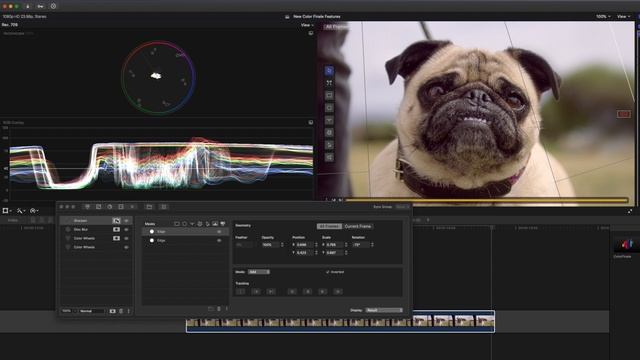Pick the rectangle mask tool in viewer toolbar

coord(329,96)
